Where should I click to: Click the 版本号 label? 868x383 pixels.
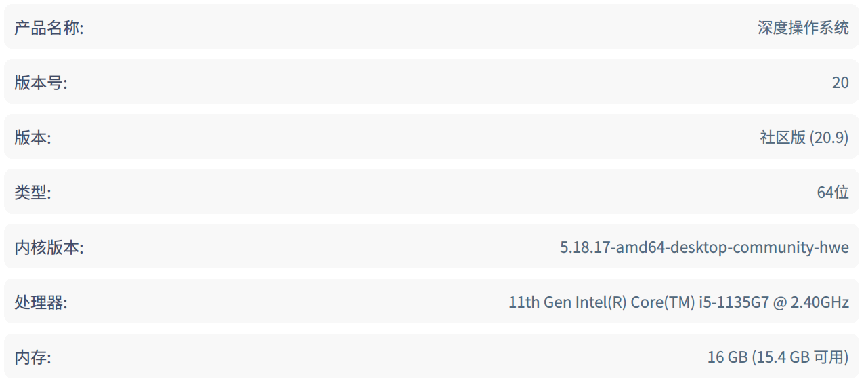pyautogui.click(x=41, y=83)
